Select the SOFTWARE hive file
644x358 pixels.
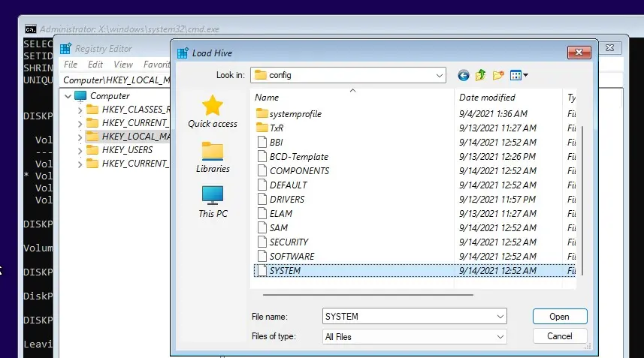tap(286, 256)
